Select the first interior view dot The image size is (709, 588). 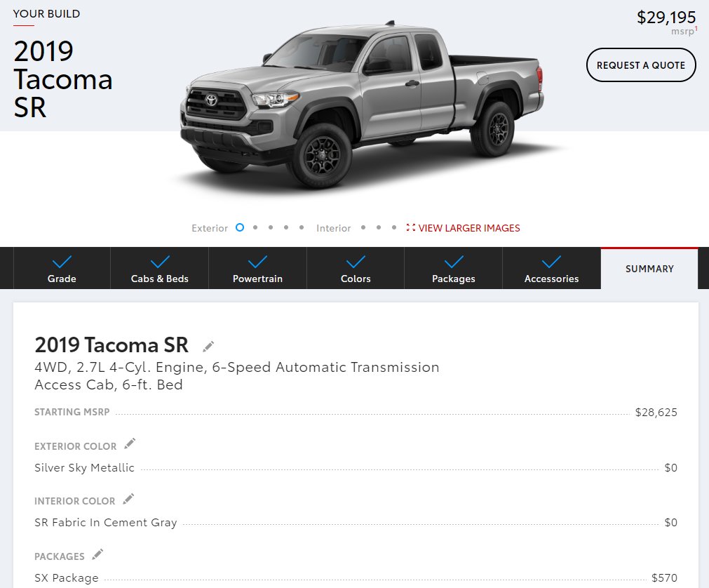pos(363,227)
